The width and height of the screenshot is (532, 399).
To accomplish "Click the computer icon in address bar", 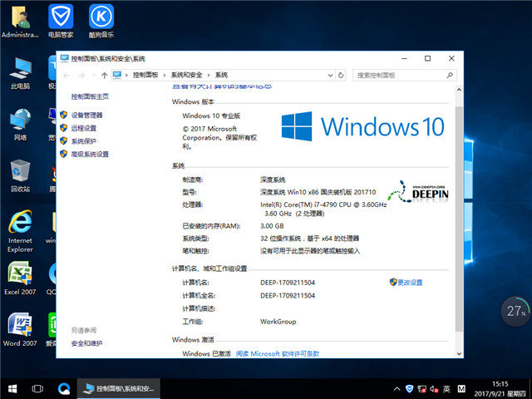I will 117,75.
